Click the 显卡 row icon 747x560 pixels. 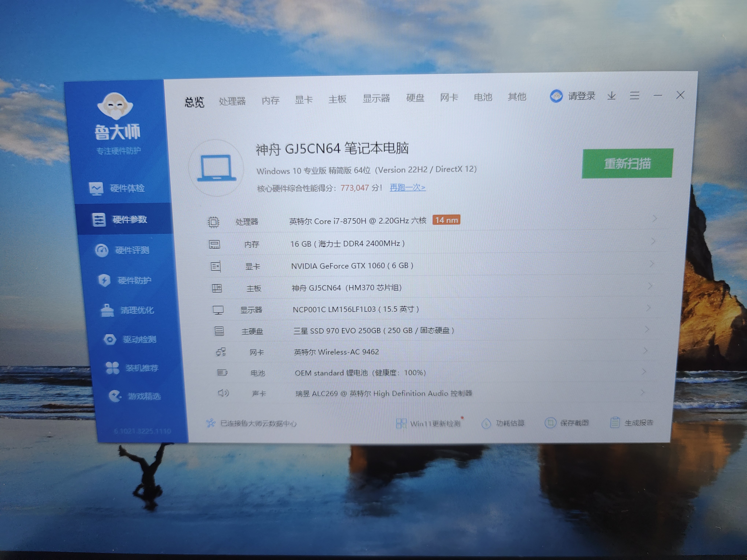click(x=216, y=267)
